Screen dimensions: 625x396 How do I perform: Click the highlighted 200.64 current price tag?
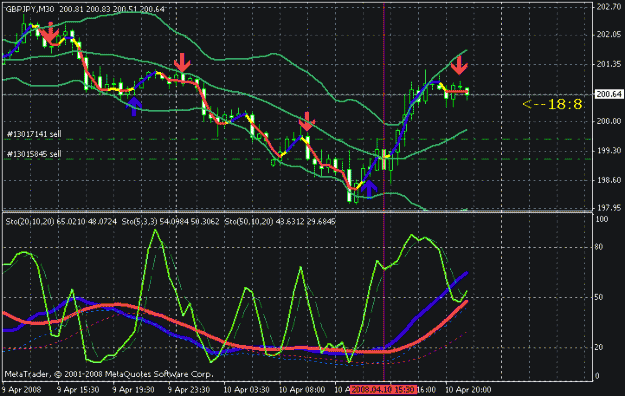tap(609, 94)
